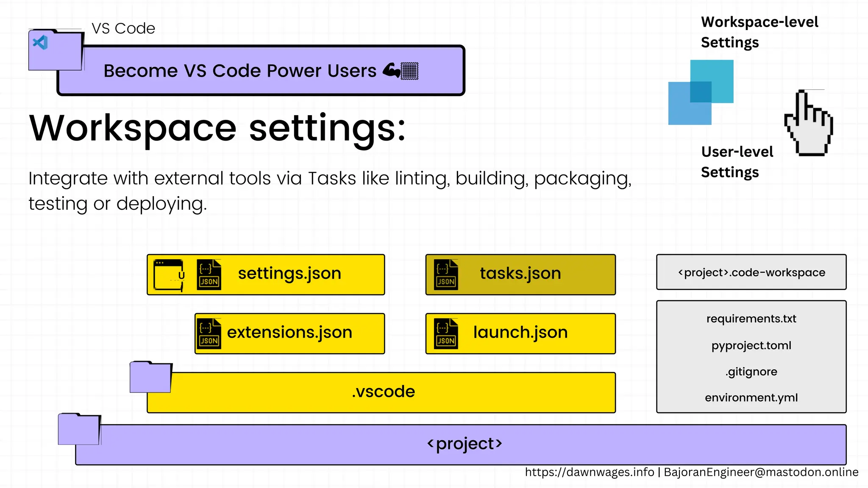This screenshot has width=868, height=488.
Task: Click the JSON file icon beside launch.json
Action: (x=446, y=334)
